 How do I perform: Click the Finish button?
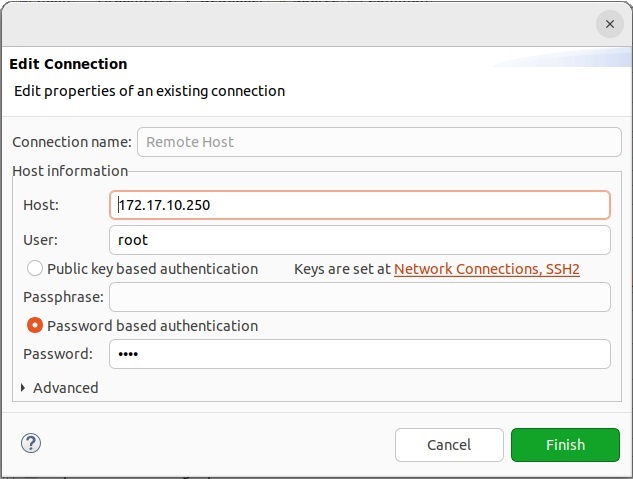565,445
